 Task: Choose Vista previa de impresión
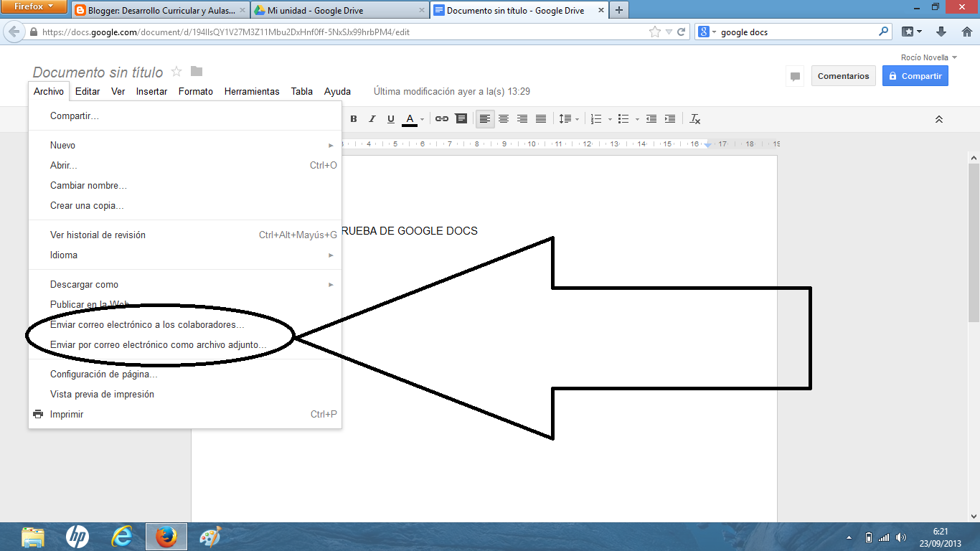tap(185, 394)
